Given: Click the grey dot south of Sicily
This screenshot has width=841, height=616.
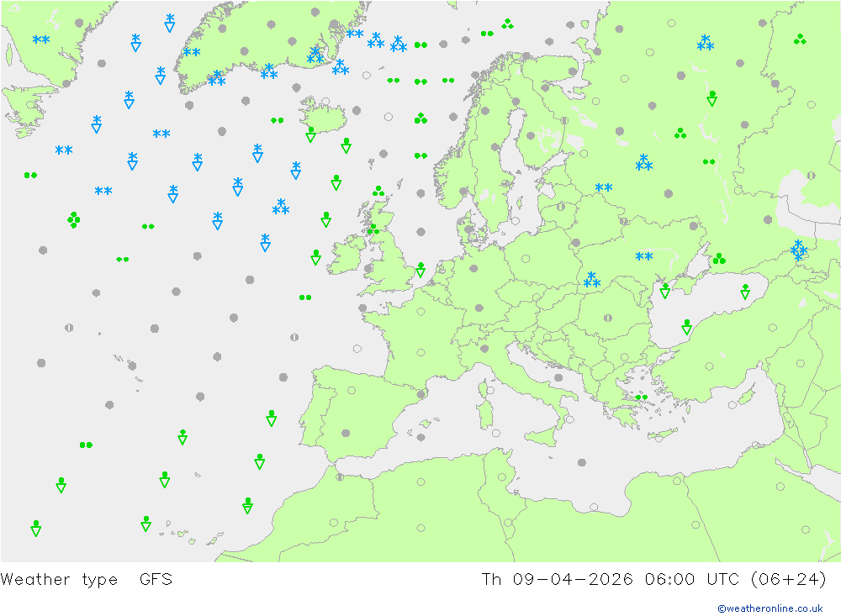Looking at the screenshot, I should tap(582, 462).
